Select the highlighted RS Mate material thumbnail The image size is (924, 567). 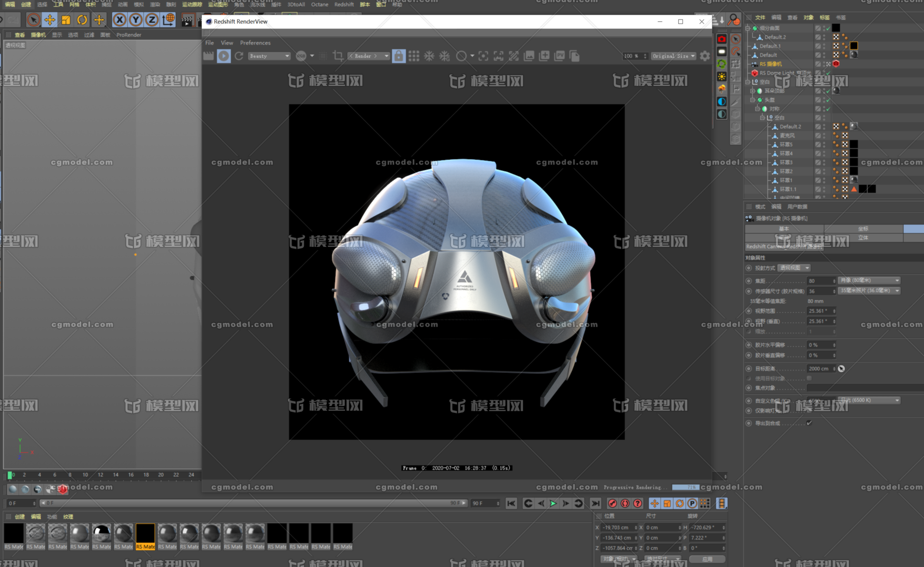145,533
